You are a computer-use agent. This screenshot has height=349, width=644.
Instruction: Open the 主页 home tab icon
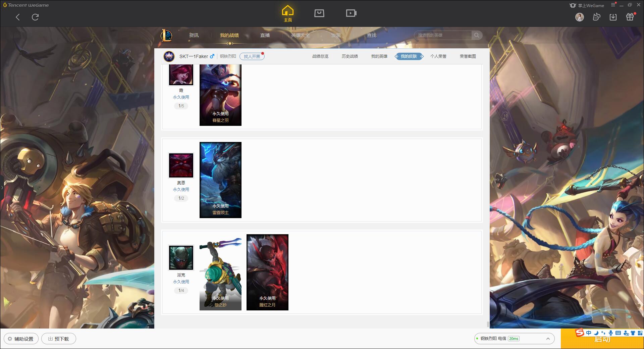tap(287, 13)
